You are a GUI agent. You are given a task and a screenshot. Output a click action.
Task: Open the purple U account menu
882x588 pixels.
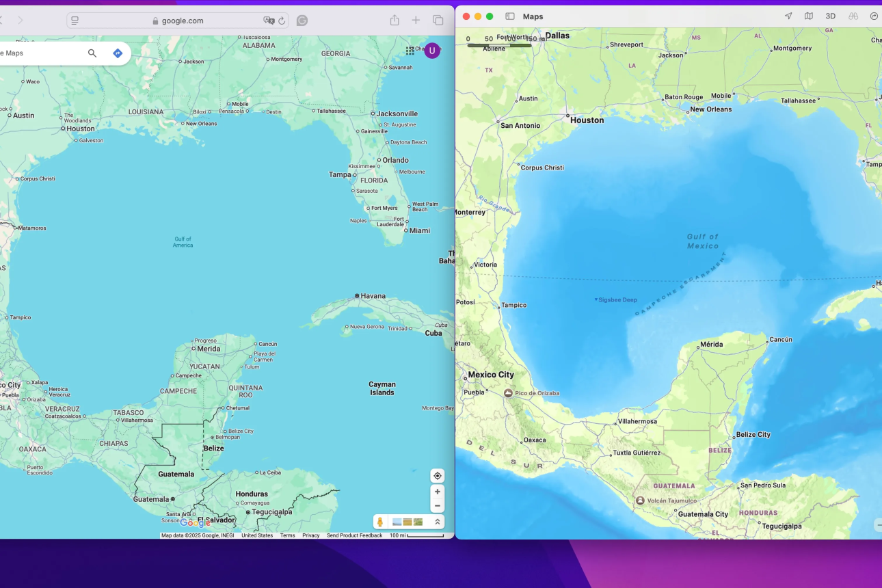point(432,50)
